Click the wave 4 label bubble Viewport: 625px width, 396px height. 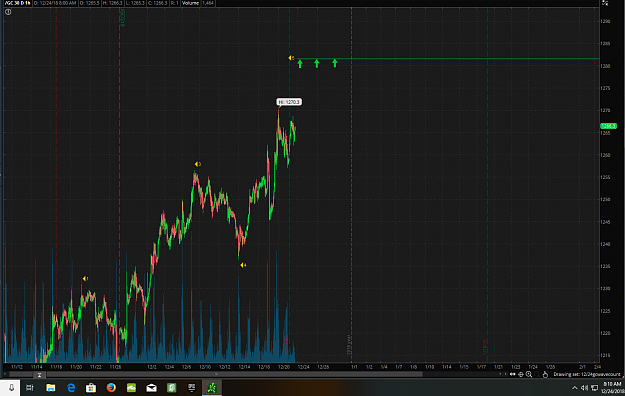243,265
